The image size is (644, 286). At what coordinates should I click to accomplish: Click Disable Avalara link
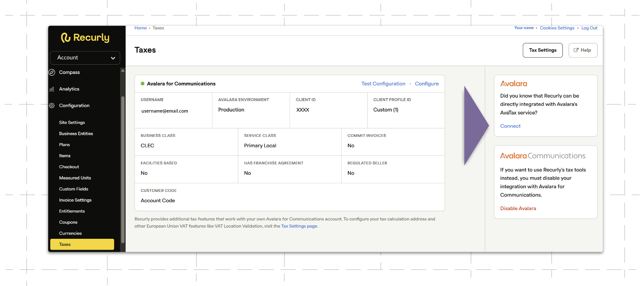point(518,208)
